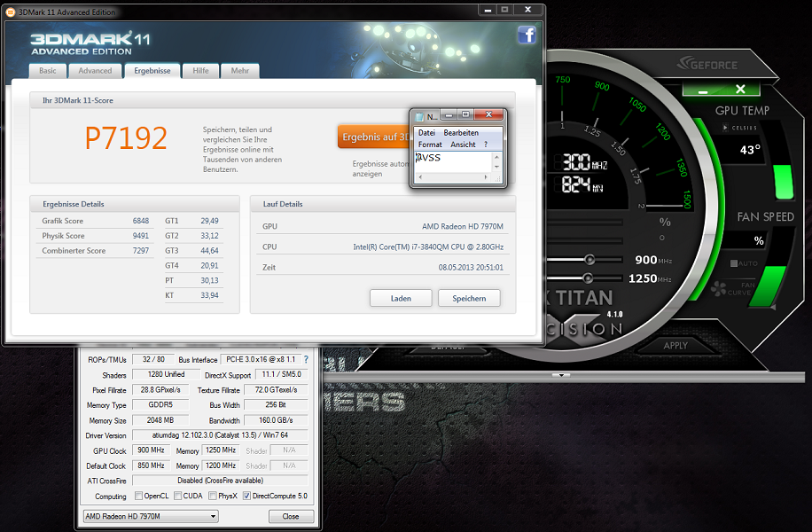This screenshot has height=532, width=812.
Task: Click inside the Notepad text area
Action: pyautogui.click(x=454, y=162)
